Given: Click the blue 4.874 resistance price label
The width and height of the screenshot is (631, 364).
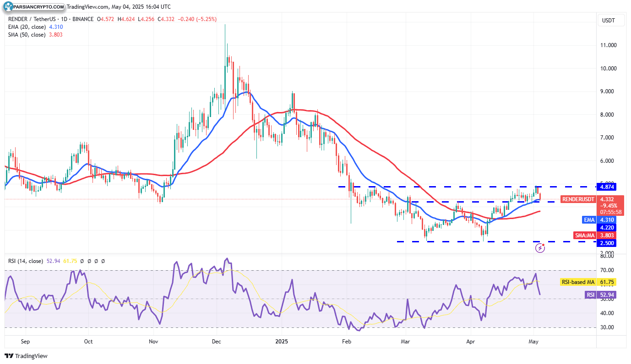Looking at the screenshot, I should pos(606,187).
